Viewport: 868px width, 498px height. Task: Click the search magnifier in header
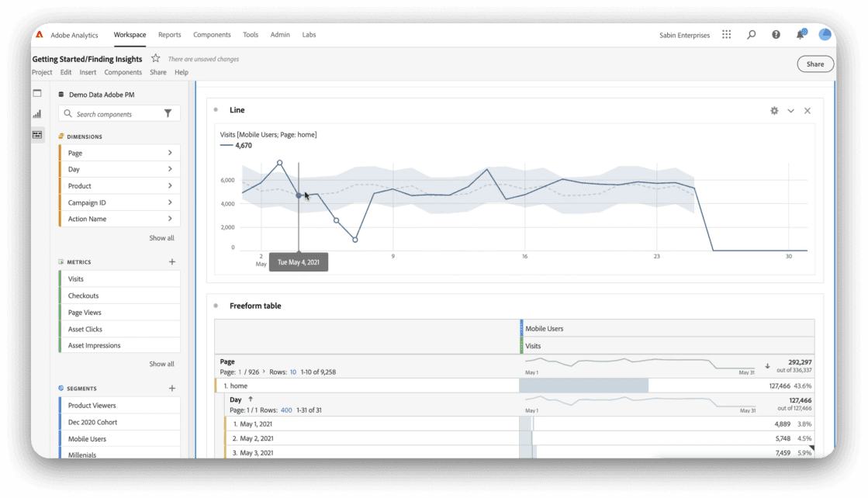click(x=751, y=35)
